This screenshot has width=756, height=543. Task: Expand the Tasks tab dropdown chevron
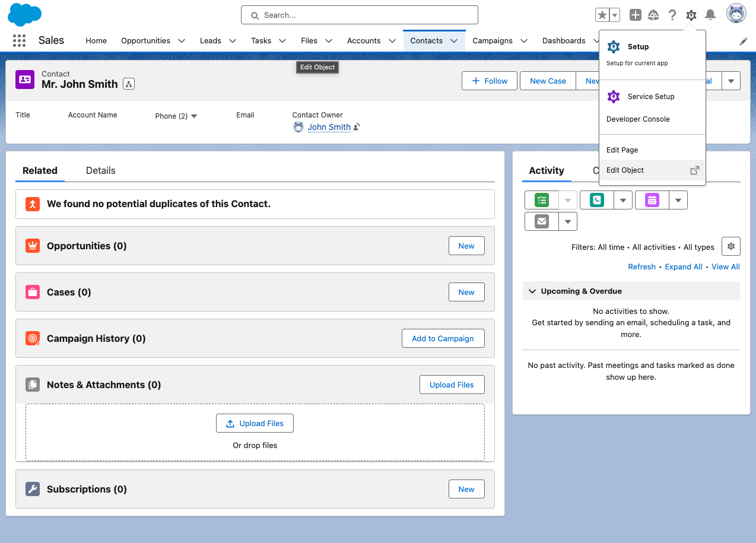coord(282,41)
